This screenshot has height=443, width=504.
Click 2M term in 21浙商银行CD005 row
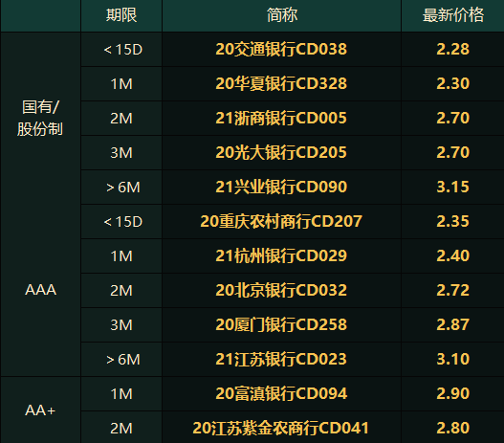click(x=121, y=119)
